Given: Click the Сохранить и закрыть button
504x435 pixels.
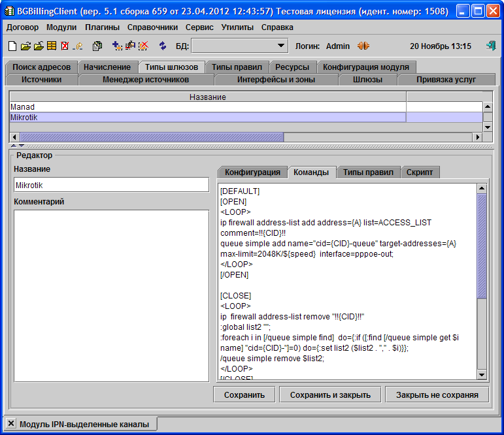Looking at the screenshot, I should click(x=330, y=395).
